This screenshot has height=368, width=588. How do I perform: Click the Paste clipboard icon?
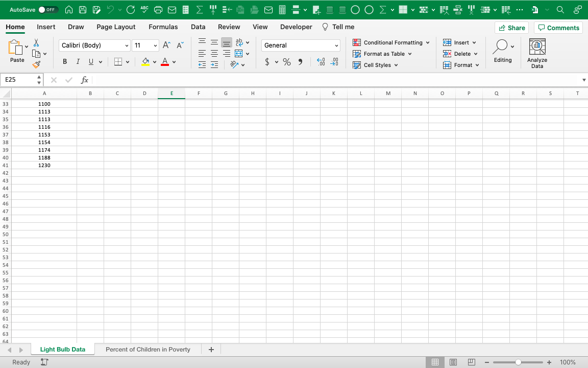tap(15, 48)
